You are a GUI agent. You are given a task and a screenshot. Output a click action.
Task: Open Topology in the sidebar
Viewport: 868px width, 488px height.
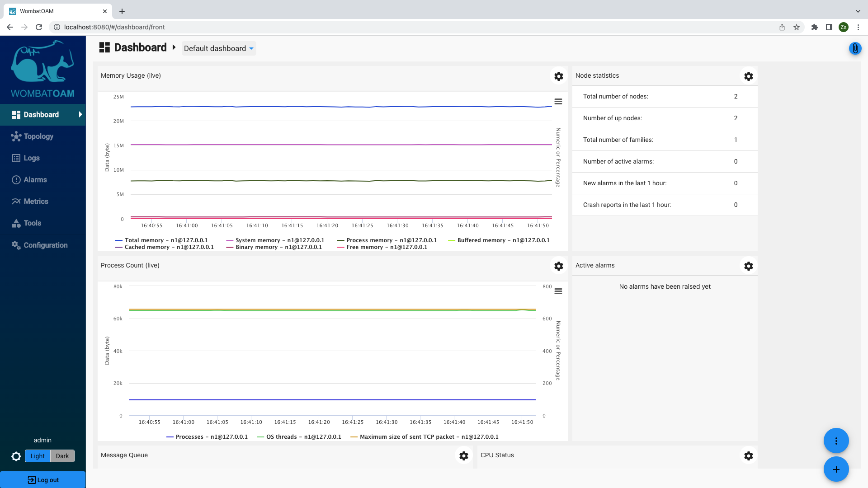(42, 136)
